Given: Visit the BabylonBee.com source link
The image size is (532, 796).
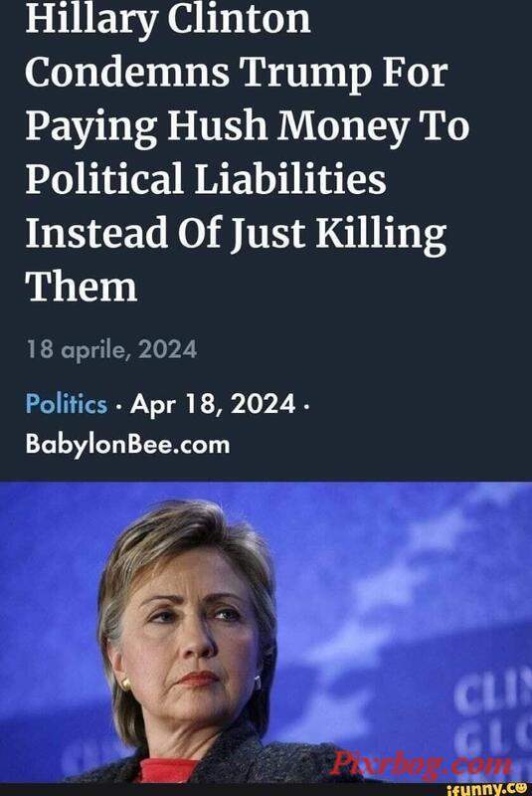Looking at the screenshot, I should coord(128,445).
